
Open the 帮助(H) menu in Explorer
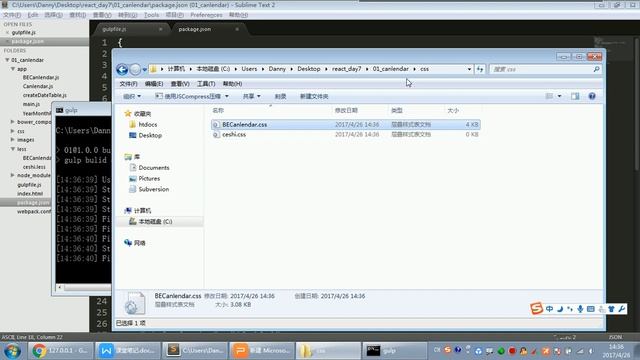(x=232, y=84)
